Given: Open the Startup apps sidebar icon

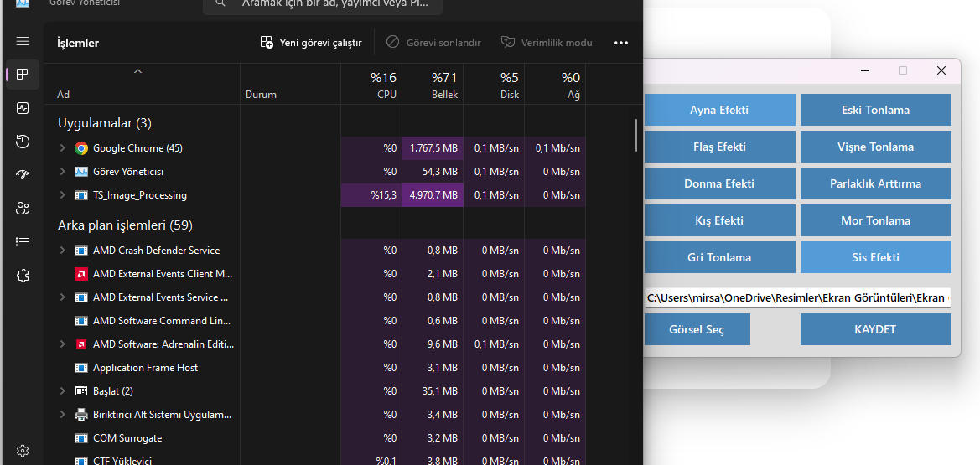Looking at the screenshot, I should (x=23, y=175).
